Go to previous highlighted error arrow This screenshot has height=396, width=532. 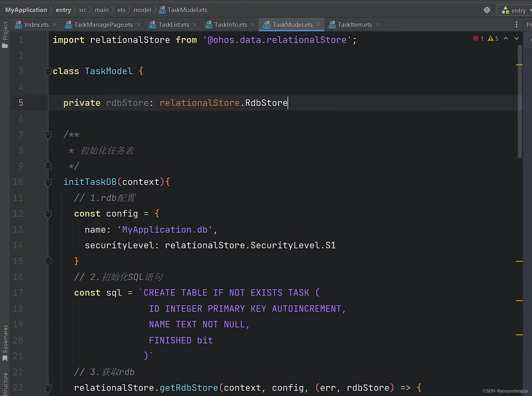pos(506,39)
